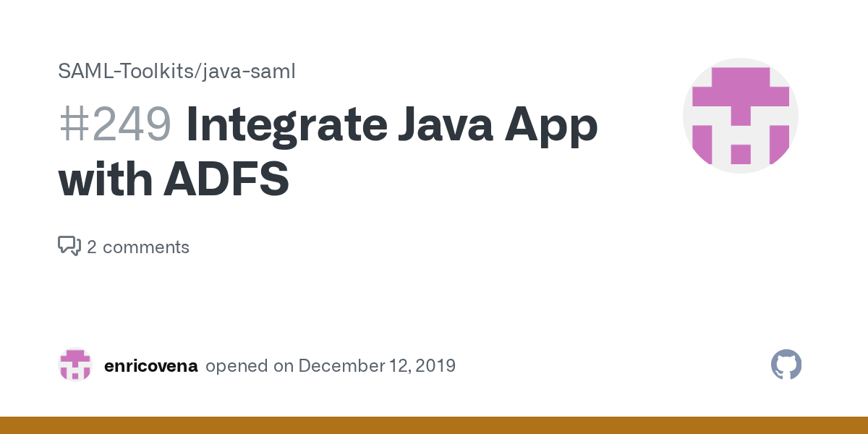
Task: Click the 2 comments label
Action: coord(138,247)
